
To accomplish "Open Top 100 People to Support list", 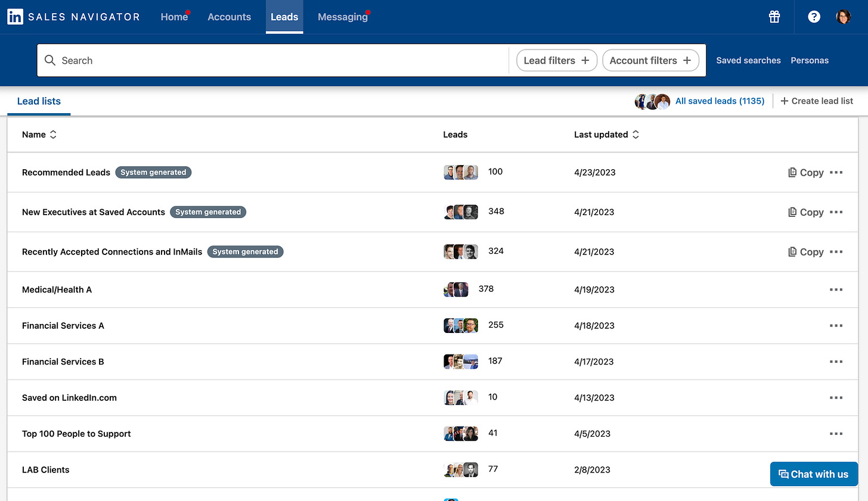I will 76,434.
